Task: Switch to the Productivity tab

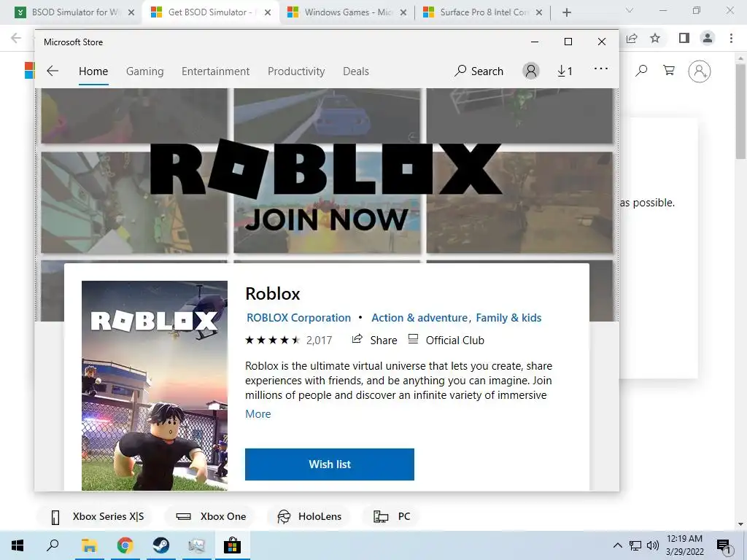Action: [x=296, y=71]
